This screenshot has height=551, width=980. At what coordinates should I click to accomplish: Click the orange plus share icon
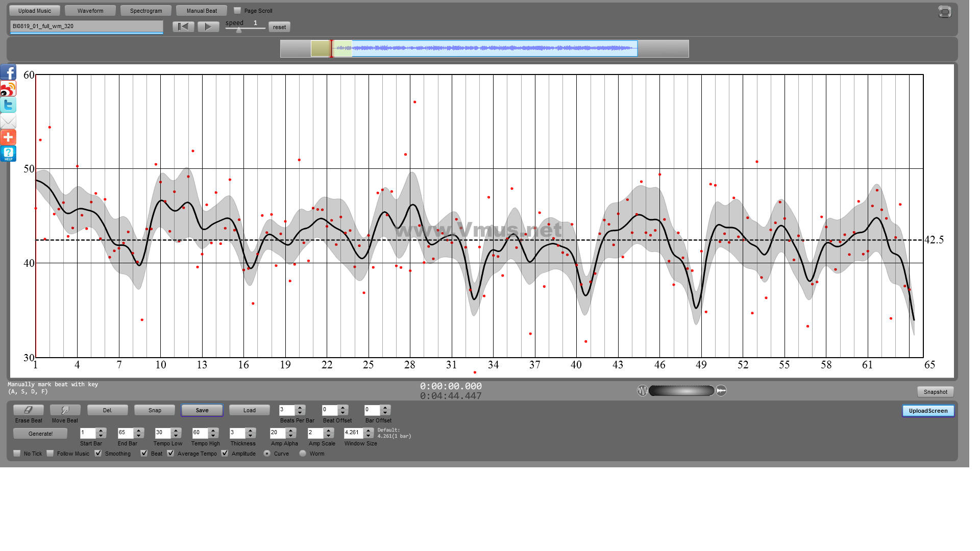[x=8, y=137]
